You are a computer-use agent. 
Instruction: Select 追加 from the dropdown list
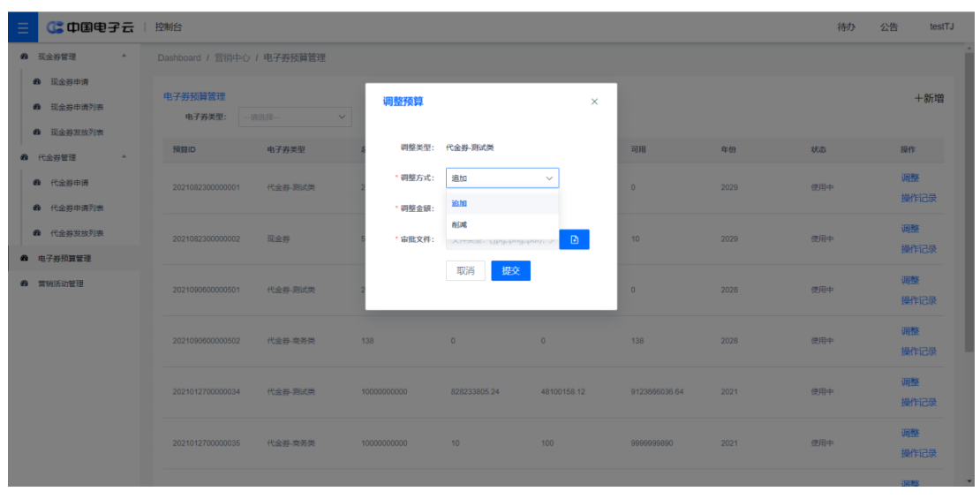coord(502,204)
